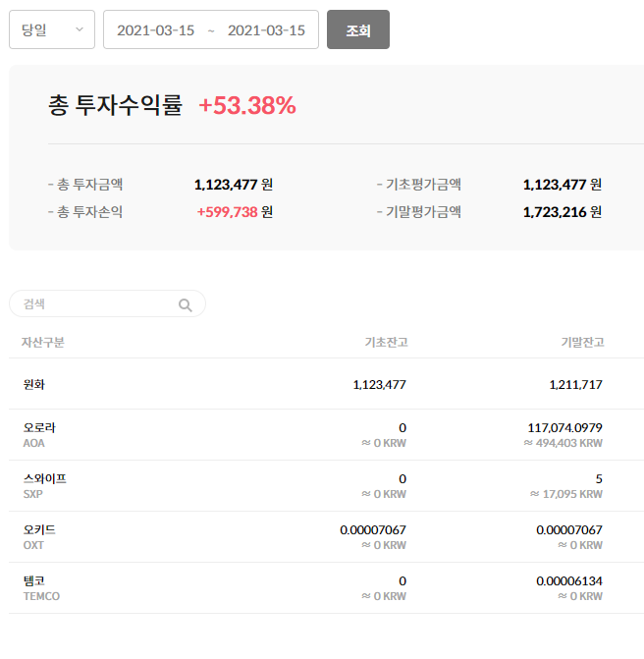Screen dimensions: 644x659
Task: Click the AOA ticker label
Action: [33, 443]
